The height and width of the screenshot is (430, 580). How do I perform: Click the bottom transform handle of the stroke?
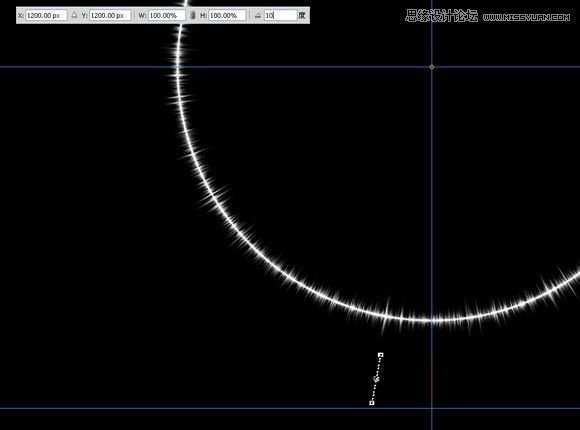tap(372, 403)
